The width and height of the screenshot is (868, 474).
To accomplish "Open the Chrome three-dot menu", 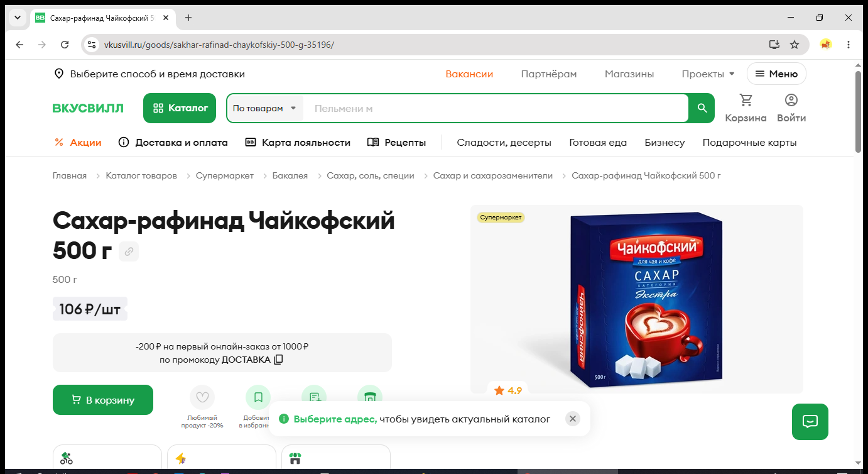I will 849,45.
